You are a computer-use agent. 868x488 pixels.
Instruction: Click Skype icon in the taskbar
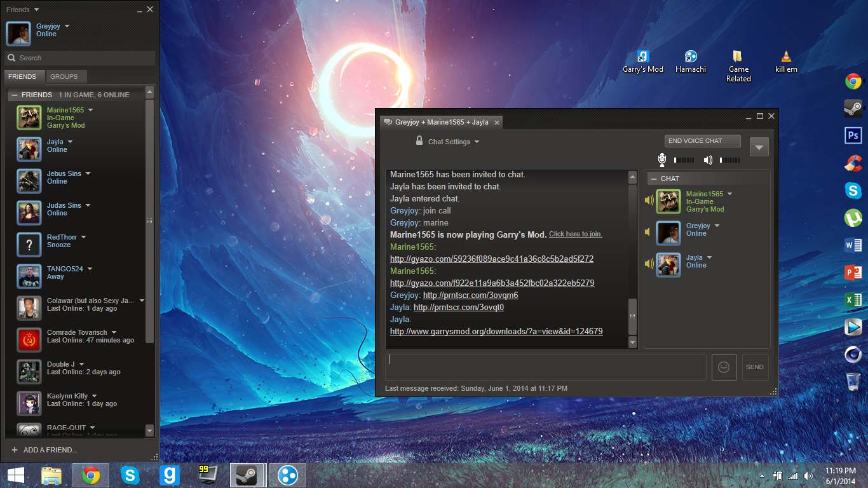[130, 475]
